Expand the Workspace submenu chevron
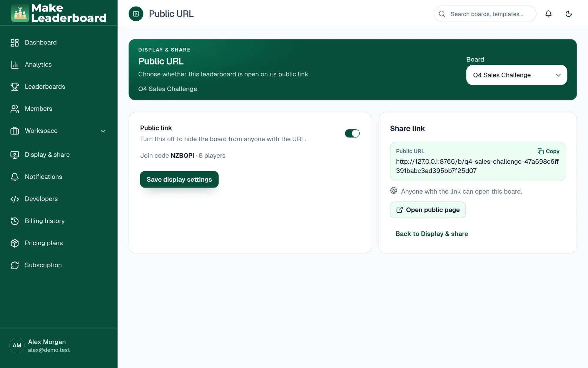588x368 pixels. (x=103, y=131)
